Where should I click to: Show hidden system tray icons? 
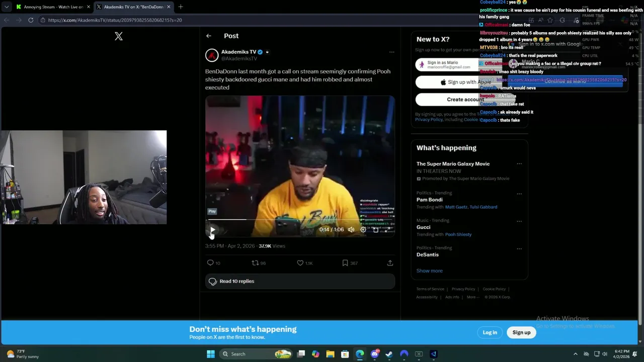(x=576, y=354)
